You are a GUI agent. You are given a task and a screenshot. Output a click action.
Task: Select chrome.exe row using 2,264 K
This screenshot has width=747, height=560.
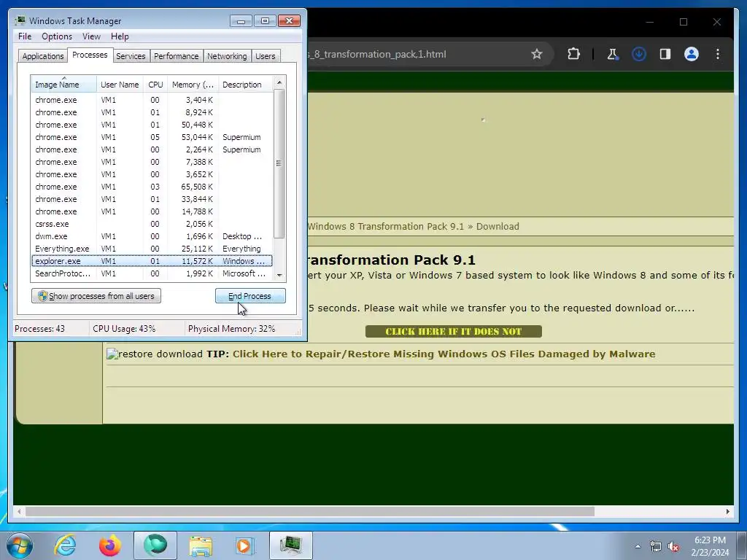[x=152, y=149]
